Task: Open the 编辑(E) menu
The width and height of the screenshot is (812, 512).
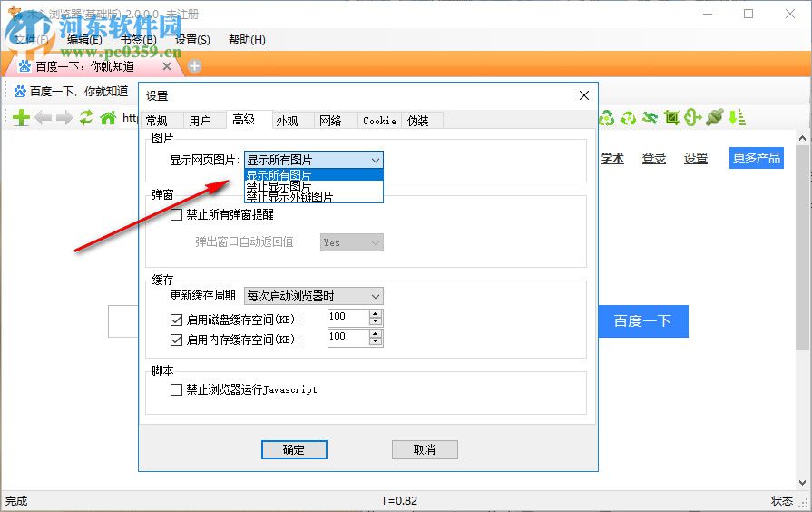Action: click(84, 40)
